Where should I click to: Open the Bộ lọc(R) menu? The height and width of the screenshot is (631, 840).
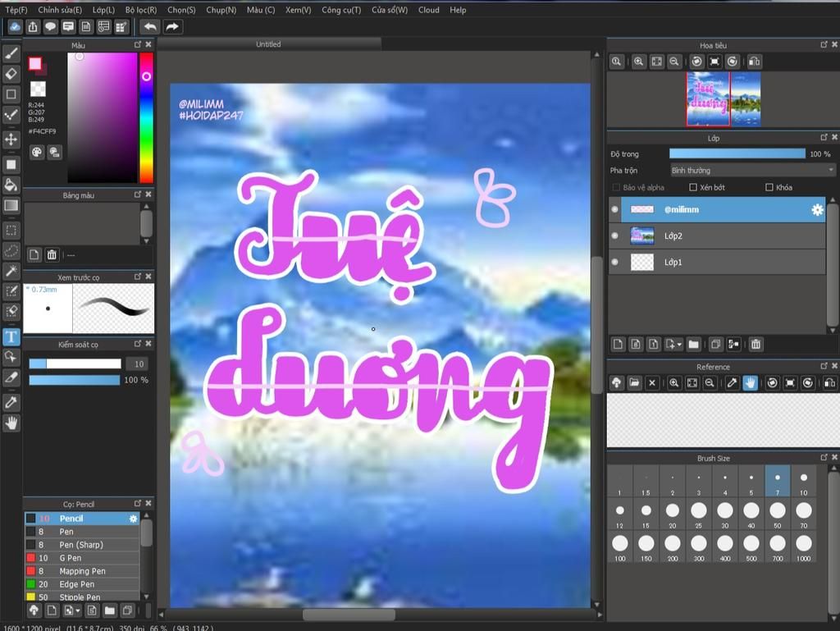(141, 10)
